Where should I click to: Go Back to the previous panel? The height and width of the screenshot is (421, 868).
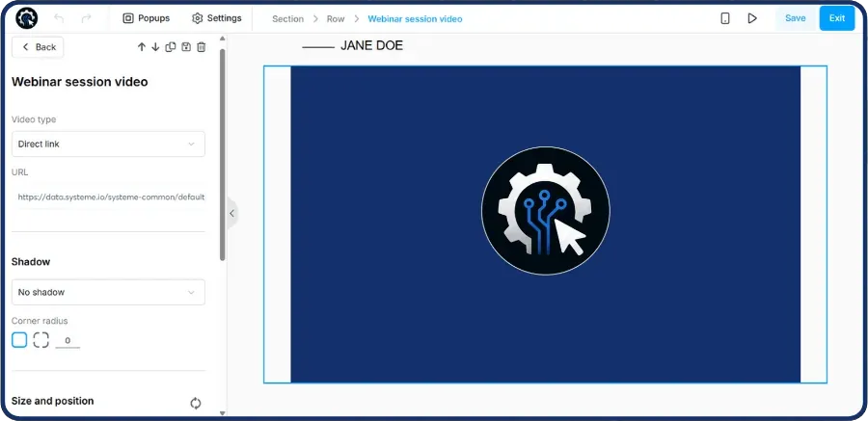click(x=38, y=47)
